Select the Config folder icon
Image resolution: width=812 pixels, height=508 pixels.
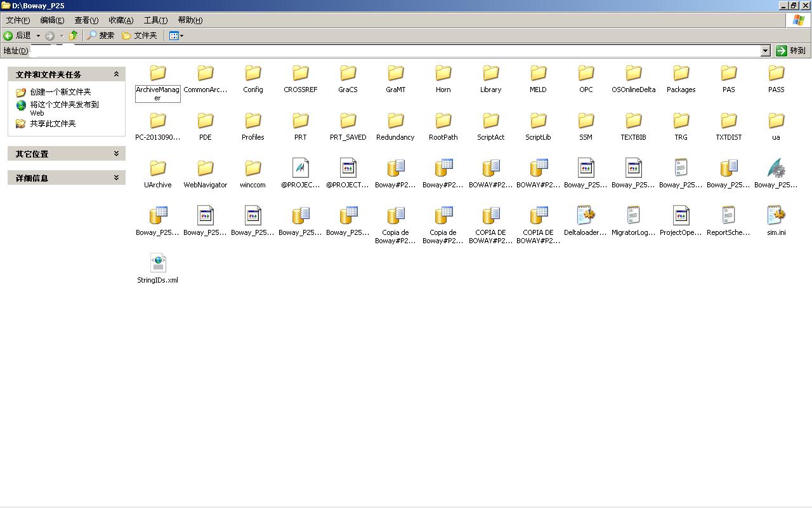(x=253, y=73)
